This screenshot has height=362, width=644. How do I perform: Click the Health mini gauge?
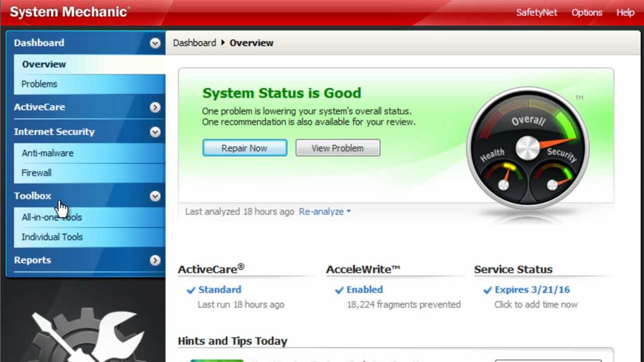pyautogui.click(x=503, y=176)
